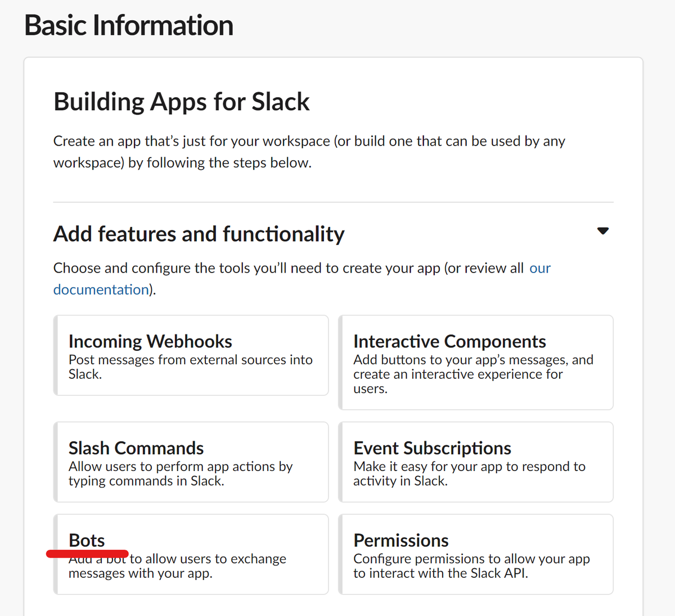Select the Slash Commands card title
Screen dimensions: 675x616
136,448
